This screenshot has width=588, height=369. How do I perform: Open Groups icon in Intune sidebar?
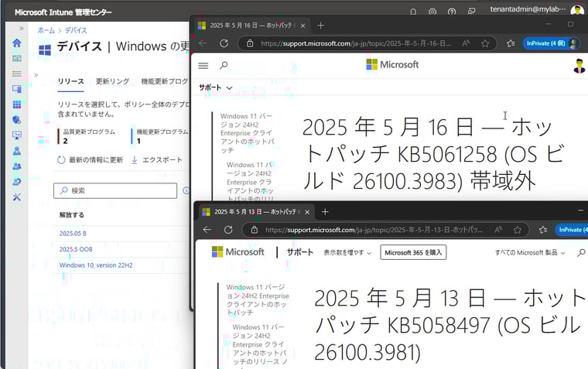pos(17,166)
